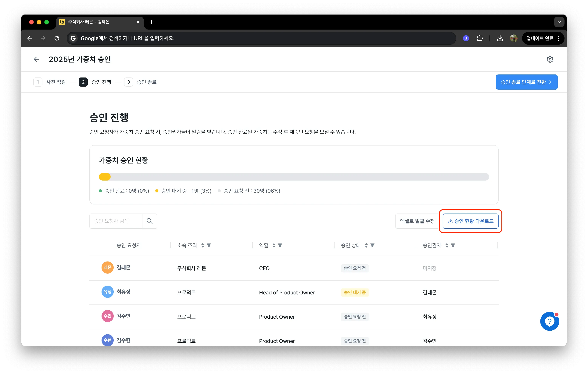Sort by 승인 상태 column arrows
Image resolution: width=588 pixels, height=374 pixels.
(366, 245)
